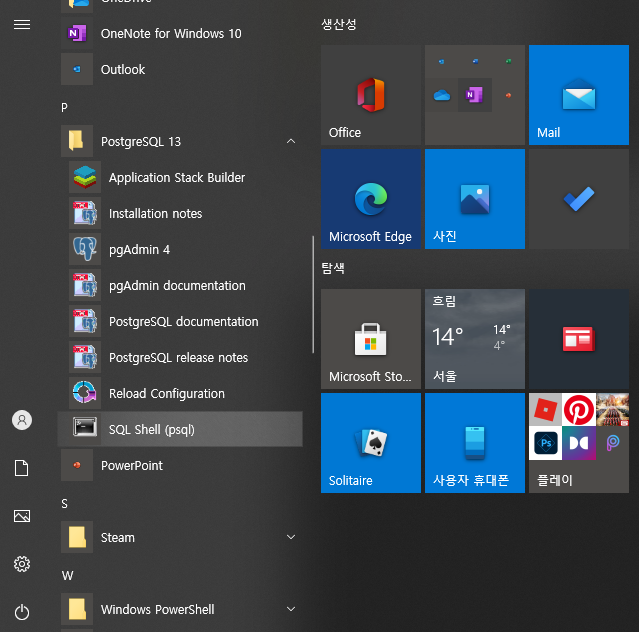The image size is (639, 632).
Task: Click the app list scrollbar thumb
Action: pyautogui.click(x=313, y=294)
